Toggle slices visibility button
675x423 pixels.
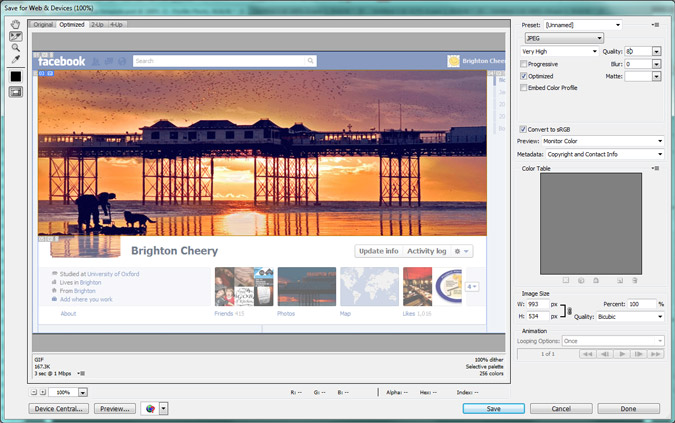pyautogui.click(x=16, y=92)
